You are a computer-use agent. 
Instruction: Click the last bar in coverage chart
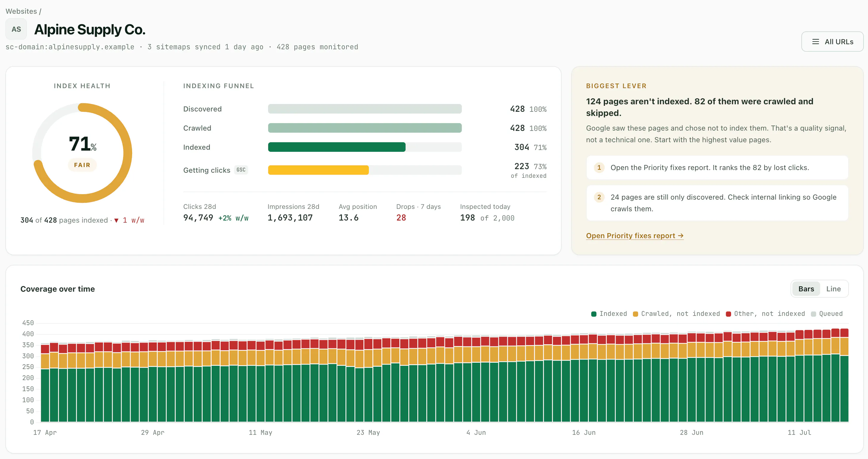pyautogui.click(x=844, y=375)
